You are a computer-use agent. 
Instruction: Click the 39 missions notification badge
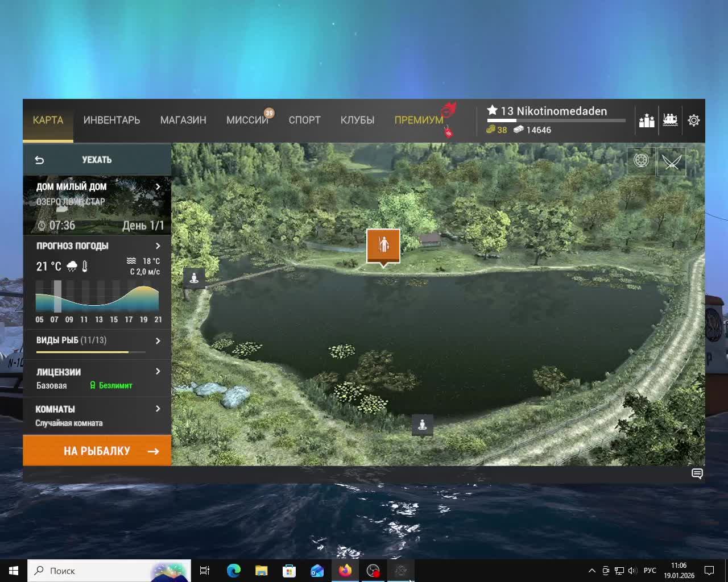[269, 113]
